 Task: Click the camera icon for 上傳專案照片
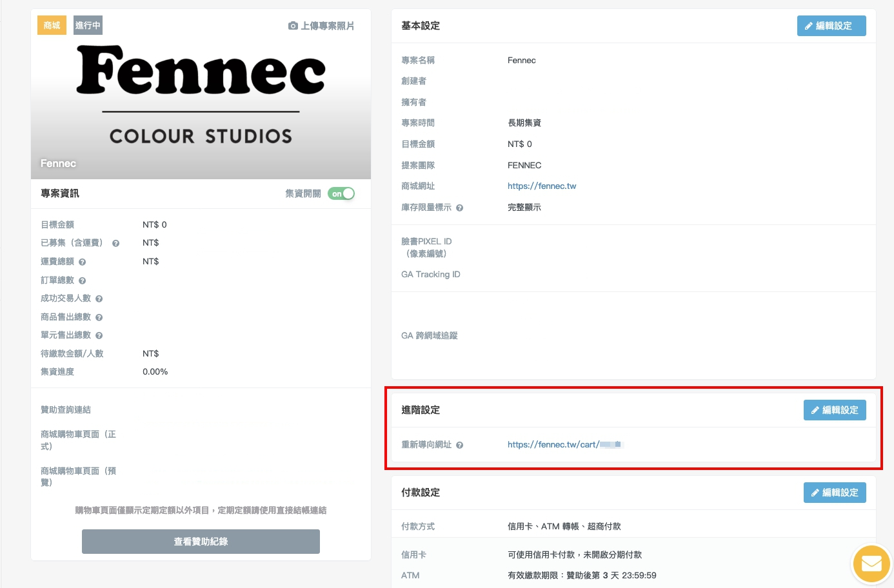[x=293, y=26]
